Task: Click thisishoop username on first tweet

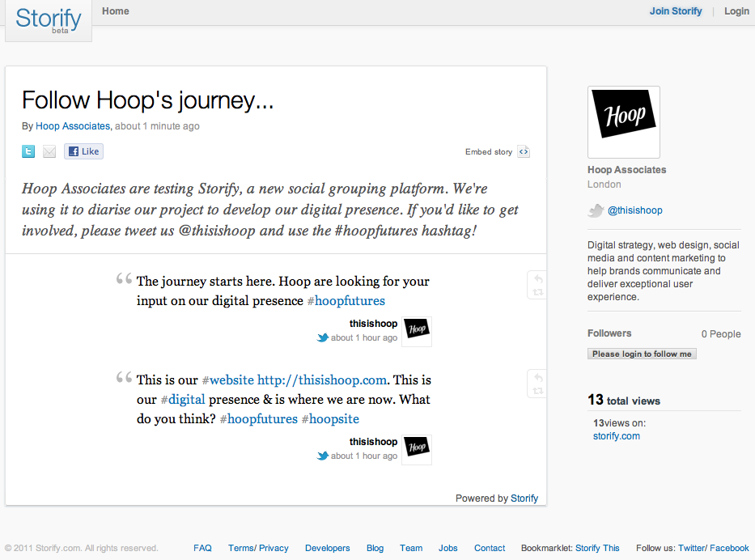Action: pos(373,324)
